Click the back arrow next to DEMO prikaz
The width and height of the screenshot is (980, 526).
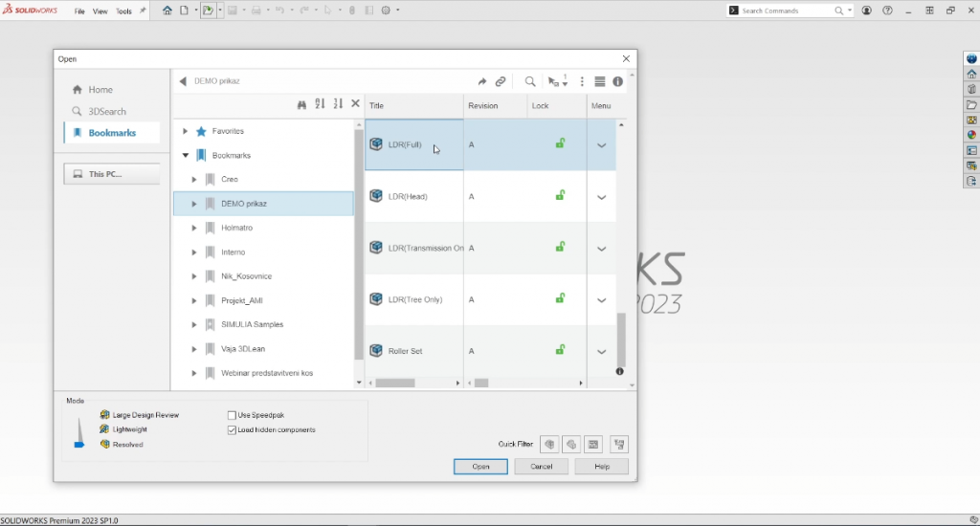tap(183, 81)
